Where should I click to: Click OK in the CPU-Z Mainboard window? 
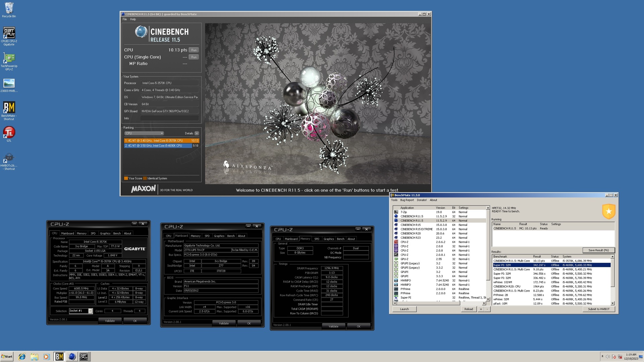249,323
